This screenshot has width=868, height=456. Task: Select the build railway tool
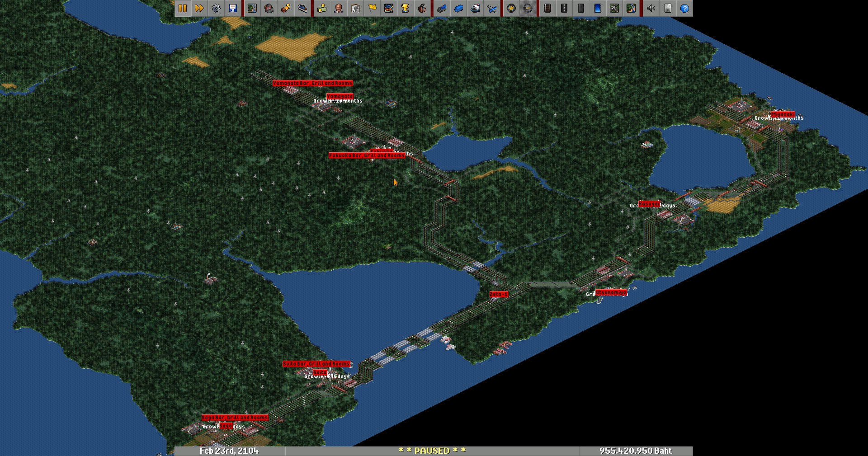tap(547, 8)
